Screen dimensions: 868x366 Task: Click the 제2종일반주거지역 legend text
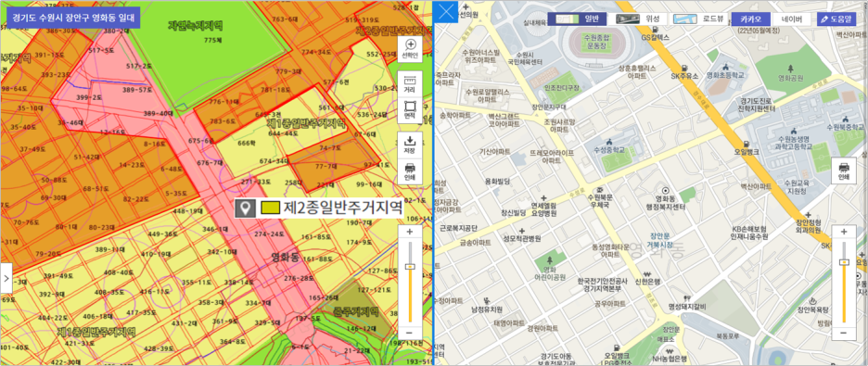[x=343, y=208]
